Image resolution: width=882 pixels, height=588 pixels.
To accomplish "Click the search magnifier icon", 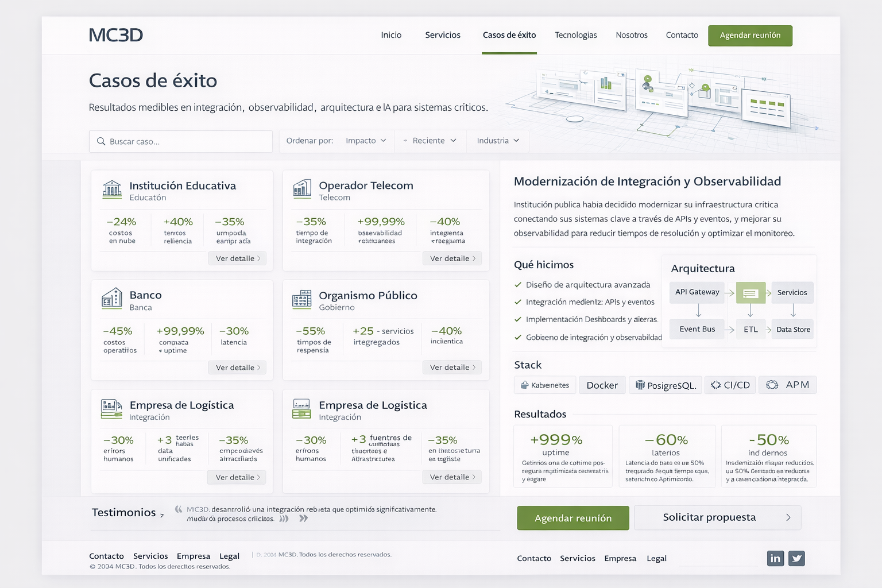I will (101, 141).
